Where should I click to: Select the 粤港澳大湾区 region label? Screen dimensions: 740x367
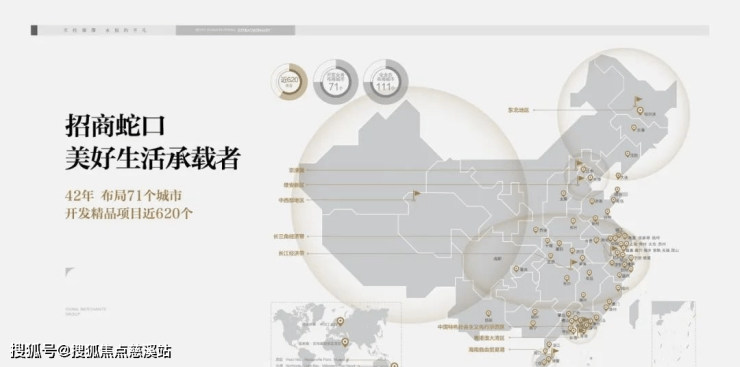[x=489, y=338]
